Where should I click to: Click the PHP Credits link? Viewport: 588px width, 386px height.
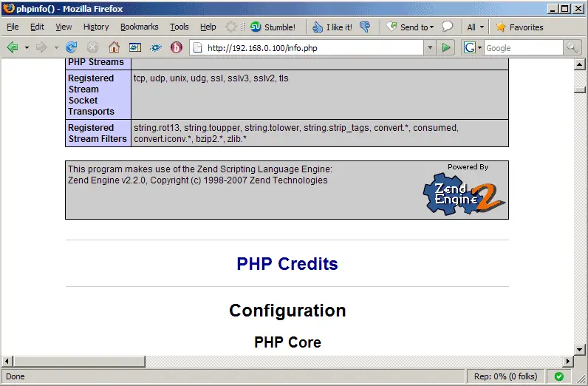click(287, 263)
